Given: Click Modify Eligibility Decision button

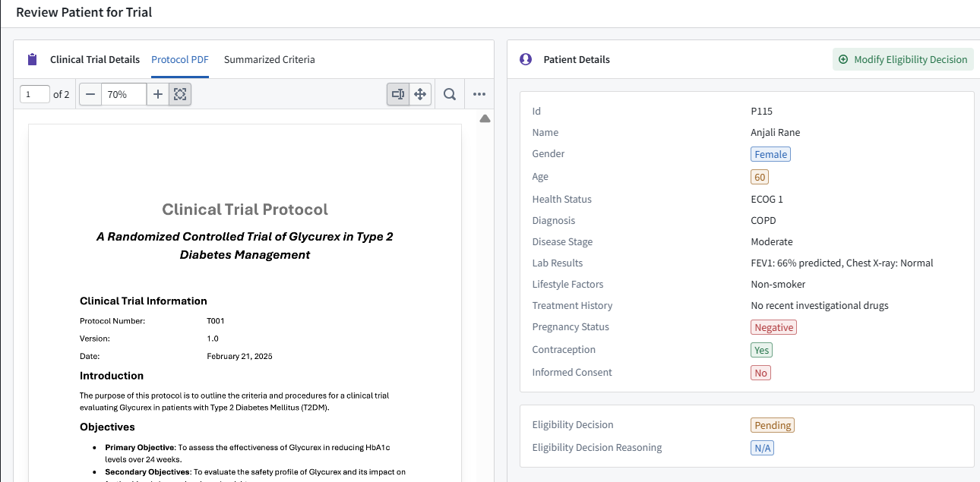Looking at the screenshot, I should [x=903, y=59].
